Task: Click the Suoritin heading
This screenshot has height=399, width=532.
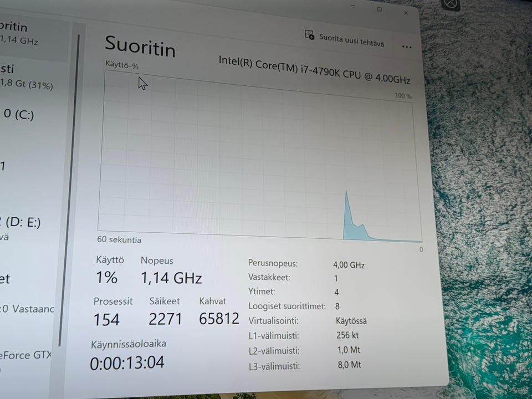Action: 140,47
